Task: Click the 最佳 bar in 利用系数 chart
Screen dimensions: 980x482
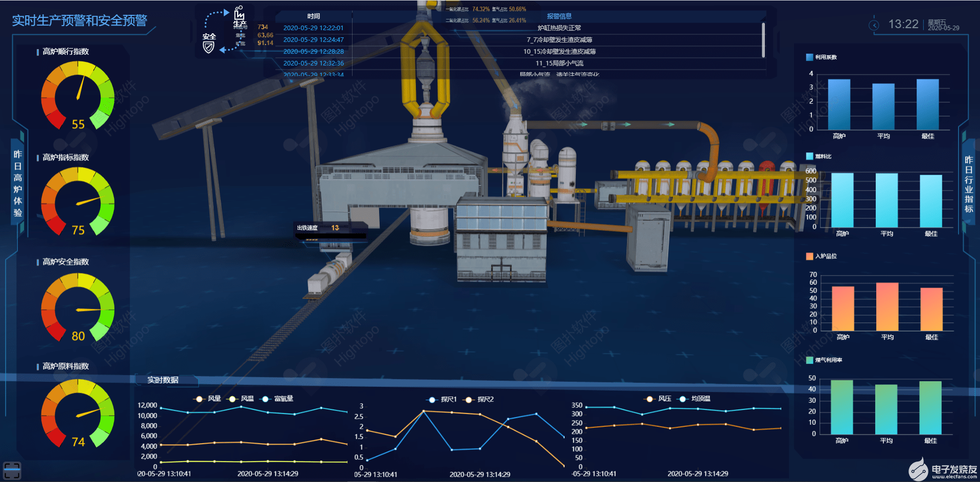Action: (928, 104)
